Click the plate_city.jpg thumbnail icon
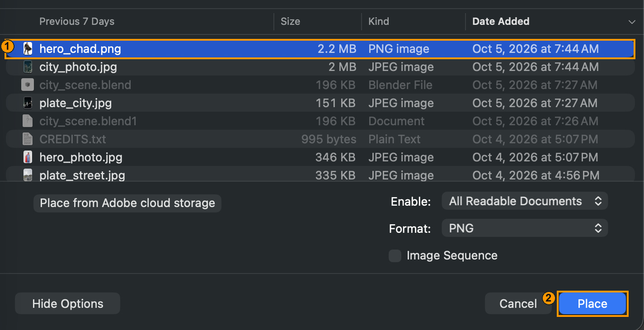This screenshot has width=644, height=330. [x=28, y=103]
